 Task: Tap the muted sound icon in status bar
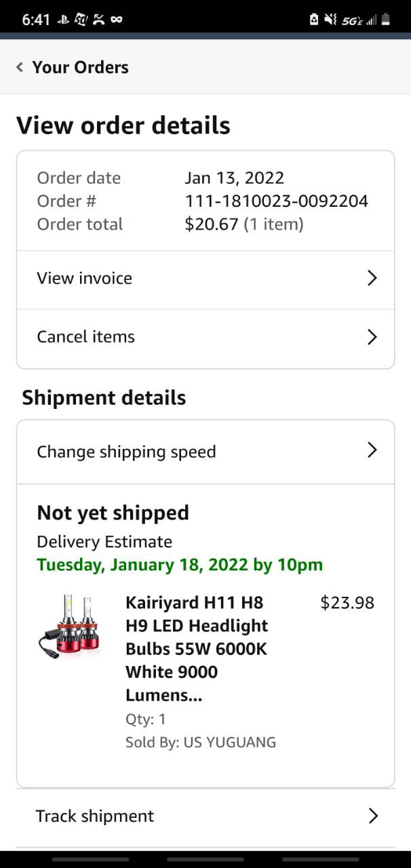tap(330, 20)
